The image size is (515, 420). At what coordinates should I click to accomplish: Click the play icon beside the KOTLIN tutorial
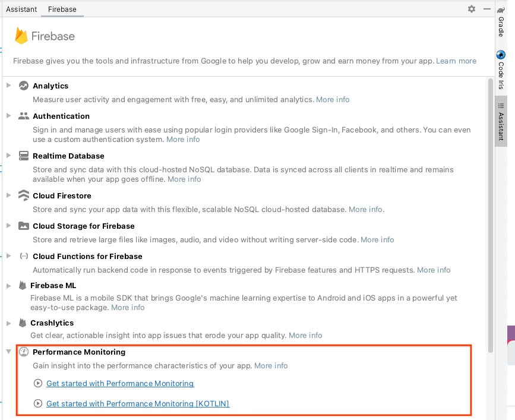[x=38, y=403]
